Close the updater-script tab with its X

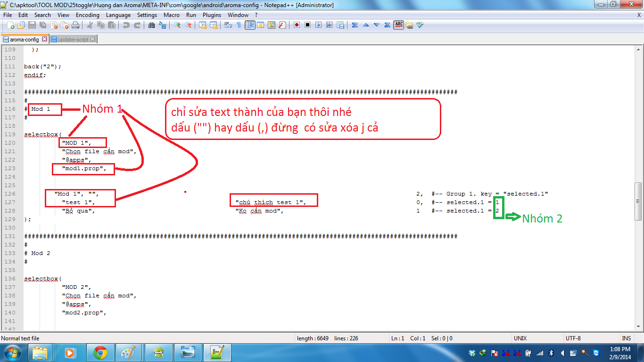[92, 39]
